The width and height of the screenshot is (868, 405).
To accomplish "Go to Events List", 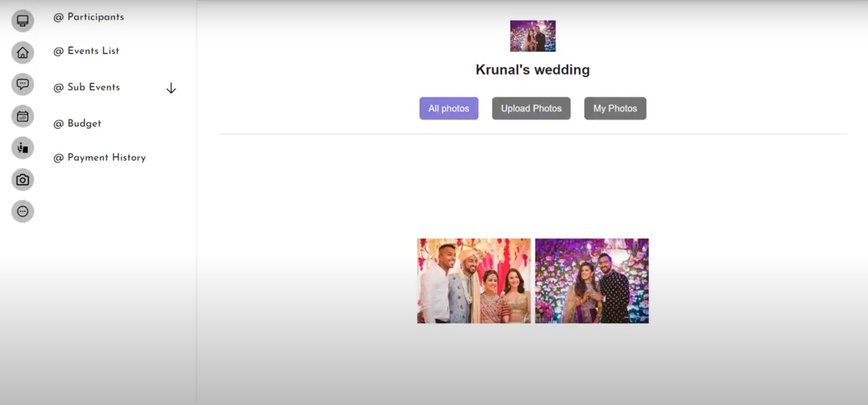I will (x=86, y=51).
